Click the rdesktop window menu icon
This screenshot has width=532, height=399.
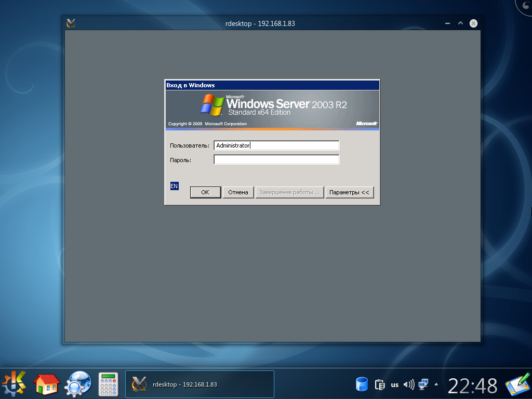point(71,23)
